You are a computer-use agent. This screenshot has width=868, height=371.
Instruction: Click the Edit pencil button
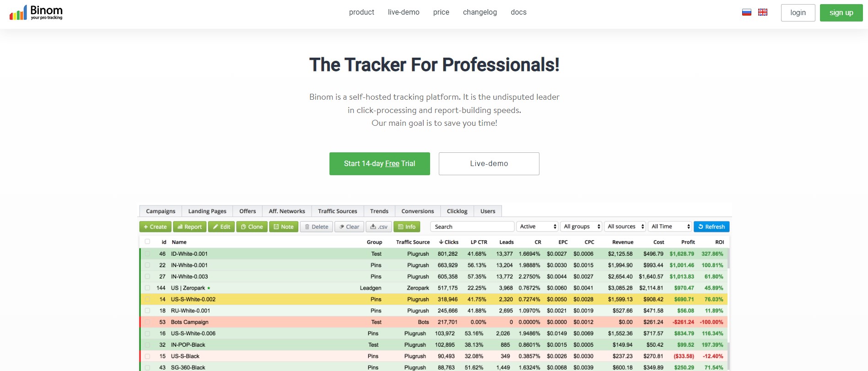[x=221, y=227]
